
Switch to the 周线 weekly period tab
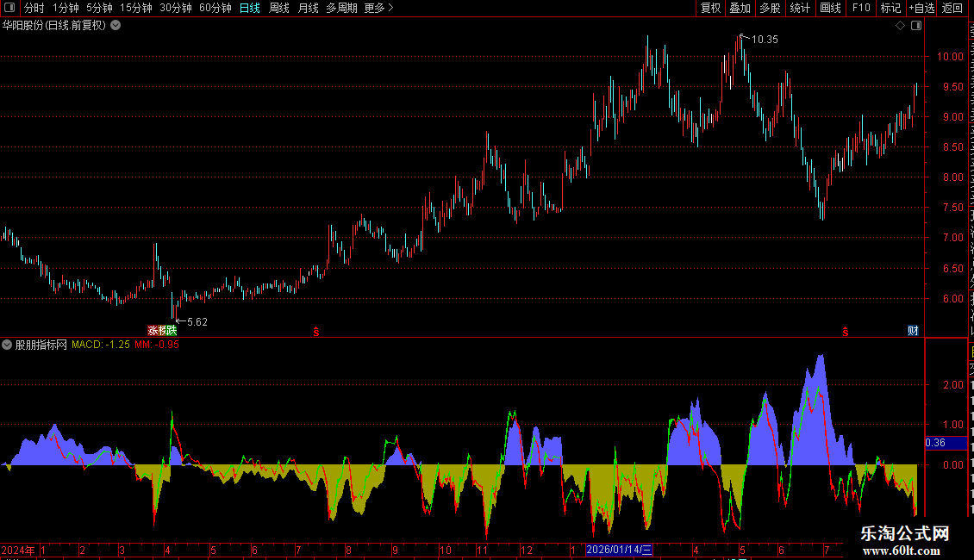[279, 8]
